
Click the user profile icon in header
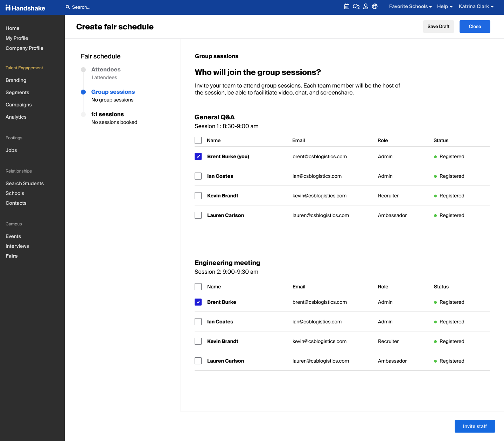pos(366,6)
